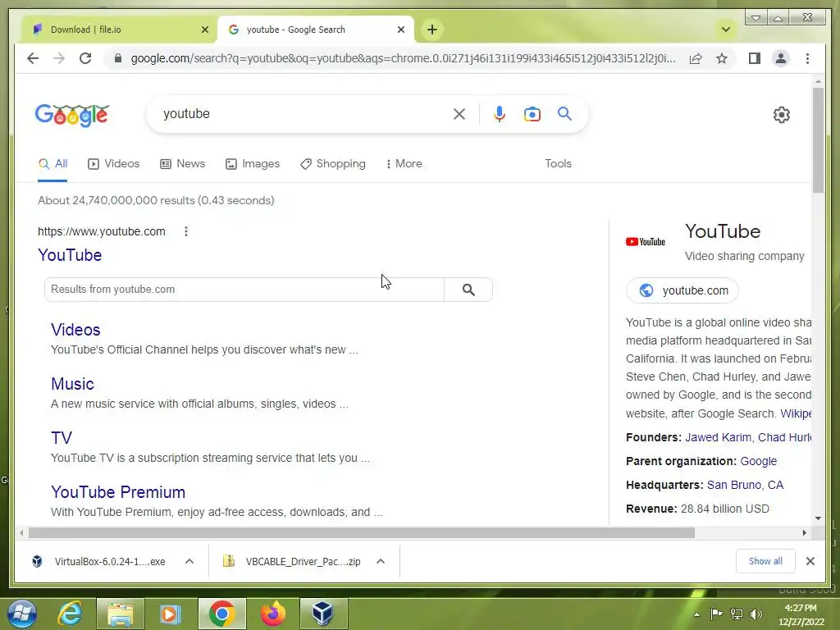Click the YouTube logo in the knowledge panel

pyautogui.click(x=646, y=242)
